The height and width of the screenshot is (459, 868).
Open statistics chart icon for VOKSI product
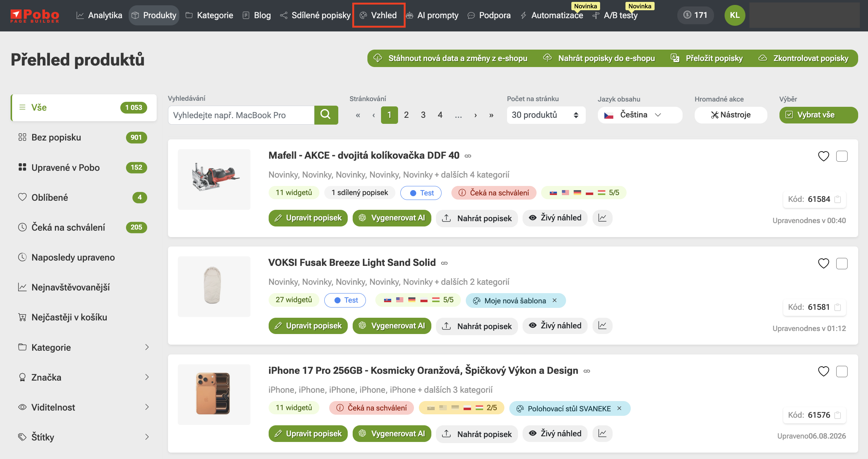602,326
